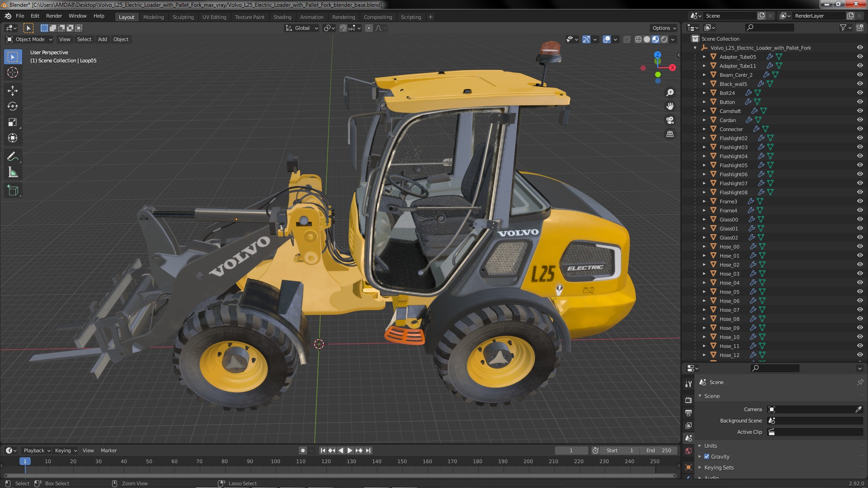Screen dimensions: 868x488
Task: Play the animation in reverse
Action: point(341,450)
